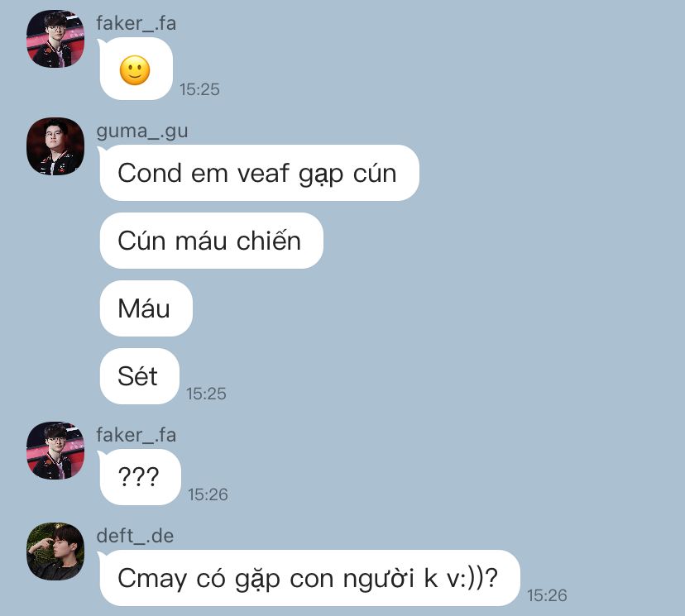This screenshot has width=685, height=616.
Task: Select the topmost faker_.fa username label
Action: point(137,23)
